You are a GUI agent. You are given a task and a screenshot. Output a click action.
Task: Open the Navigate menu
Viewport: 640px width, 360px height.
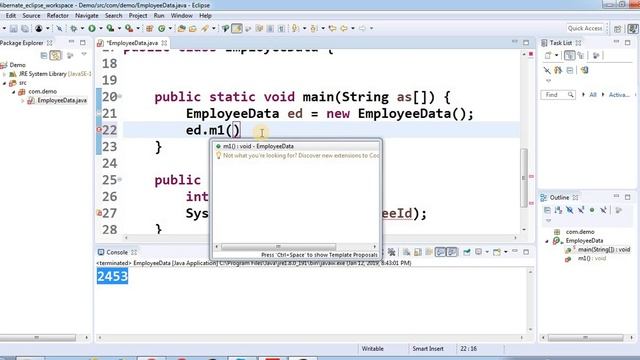coord(87,16)
